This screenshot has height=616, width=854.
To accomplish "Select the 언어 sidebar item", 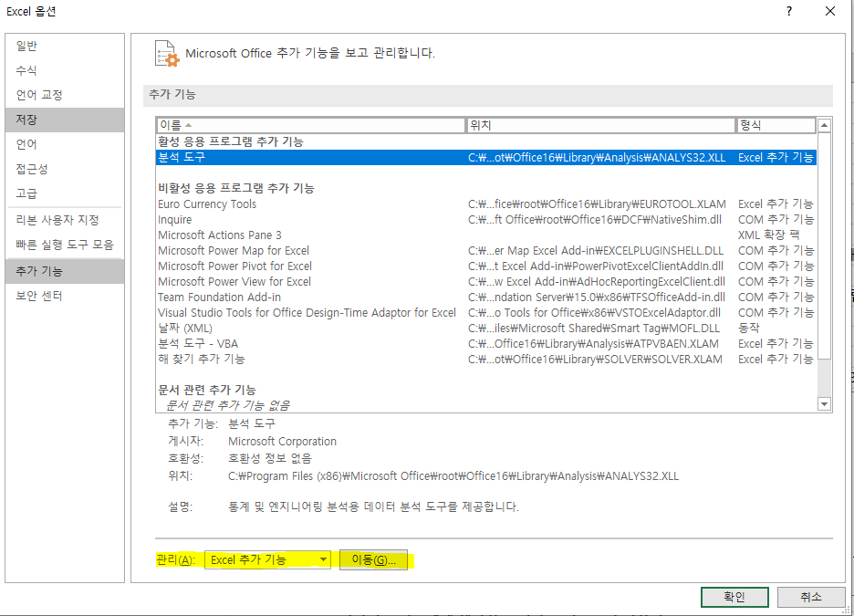I will pyautogui.click(x=64, y=144).
